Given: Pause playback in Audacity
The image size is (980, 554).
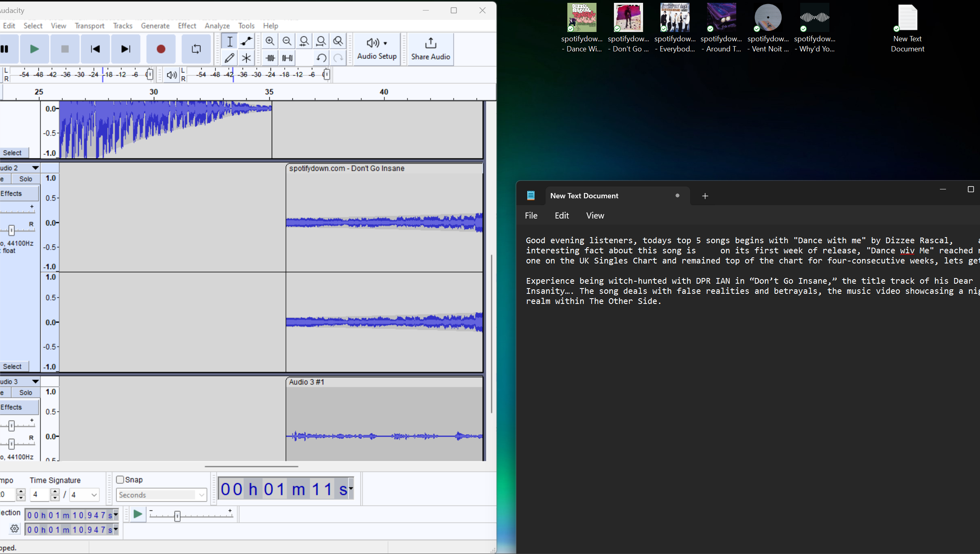Looking at the screenshot, I should click(x=6, y=49).
